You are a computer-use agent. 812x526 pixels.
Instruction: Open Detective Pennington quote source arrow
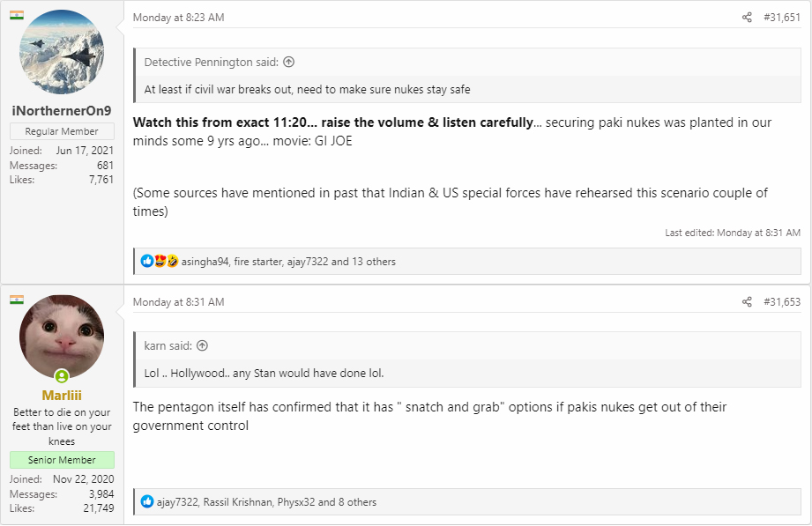289,63
